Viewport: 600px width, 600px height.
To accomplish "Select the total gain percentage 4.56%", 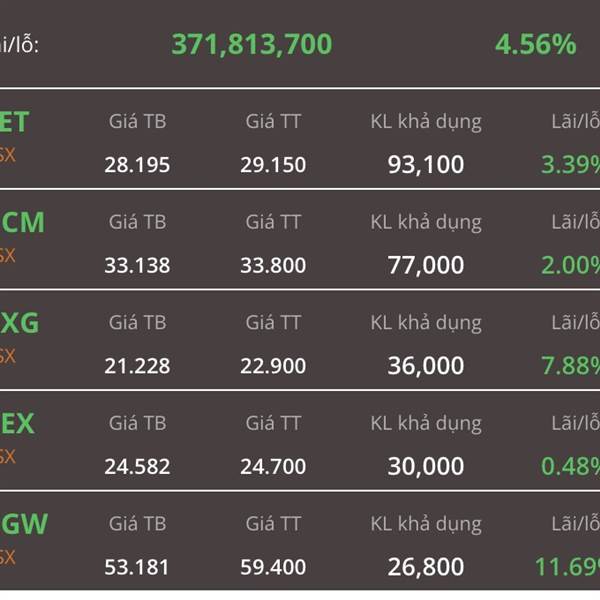I will [535, 44].
